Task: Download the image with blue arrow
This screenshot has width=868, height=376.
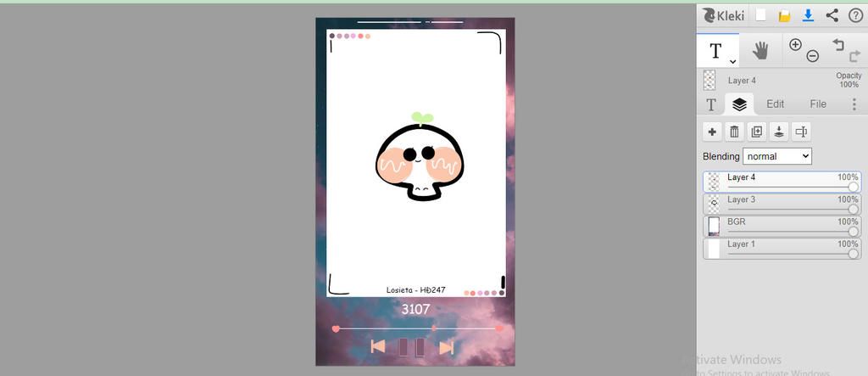Action: click(x=808, y=15)
